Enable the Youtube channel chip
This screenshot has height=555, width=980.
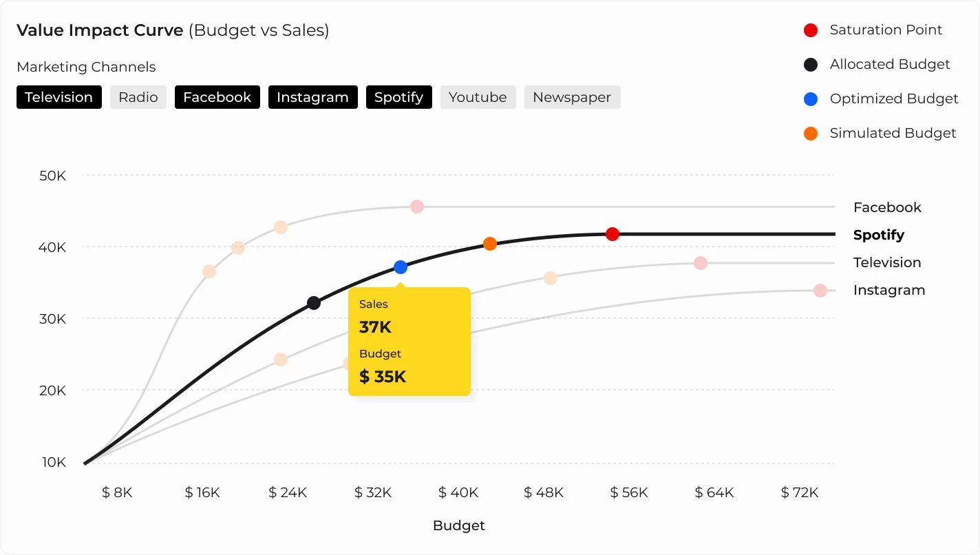click(x=478, y=97)
